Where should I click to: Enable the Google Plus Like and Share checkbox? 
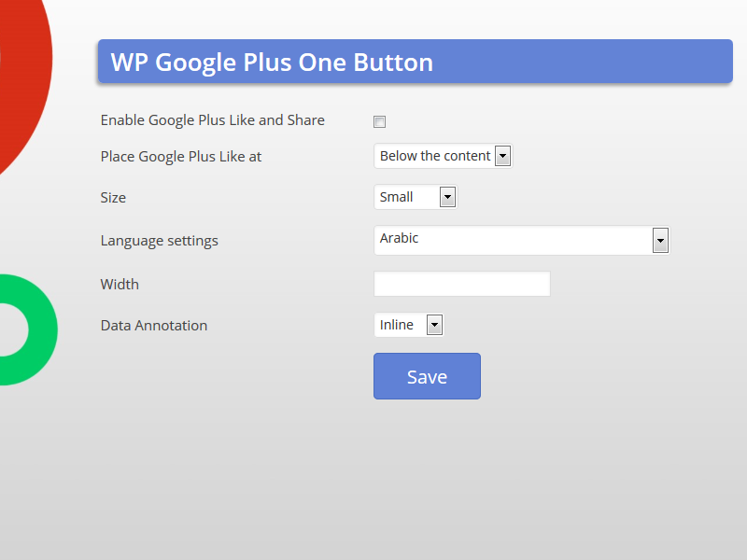[379, 122]
